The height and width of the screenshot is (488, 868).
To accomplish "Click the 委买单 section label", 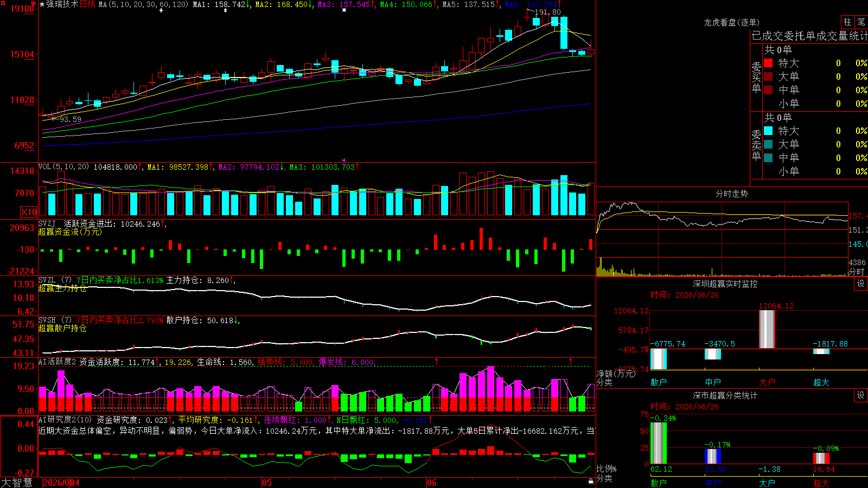I will (x=756, y=77).
